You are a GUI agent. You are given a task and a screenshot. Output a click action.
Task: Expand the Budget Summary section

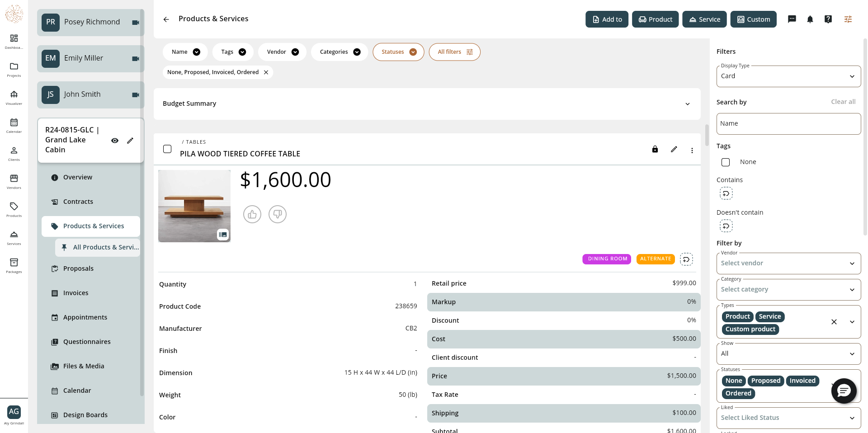pos(427,104)
